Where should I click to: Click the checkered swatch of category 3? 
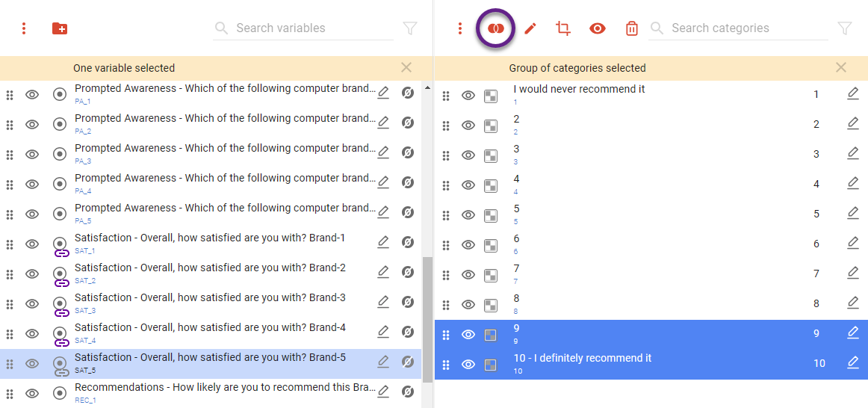tap(491, 155)
